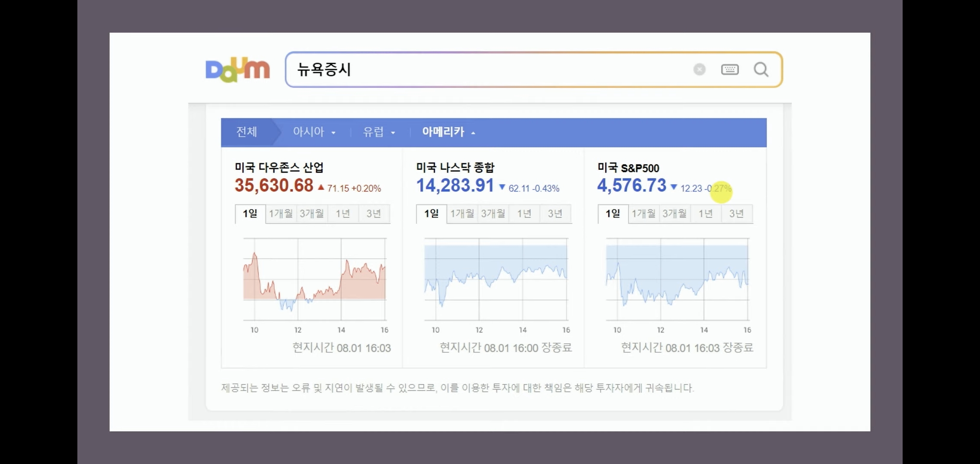Viewport: 980px width, 464px height.
Task: Click the Nasdaq value 14,283.91
Action: pos(455,186)
